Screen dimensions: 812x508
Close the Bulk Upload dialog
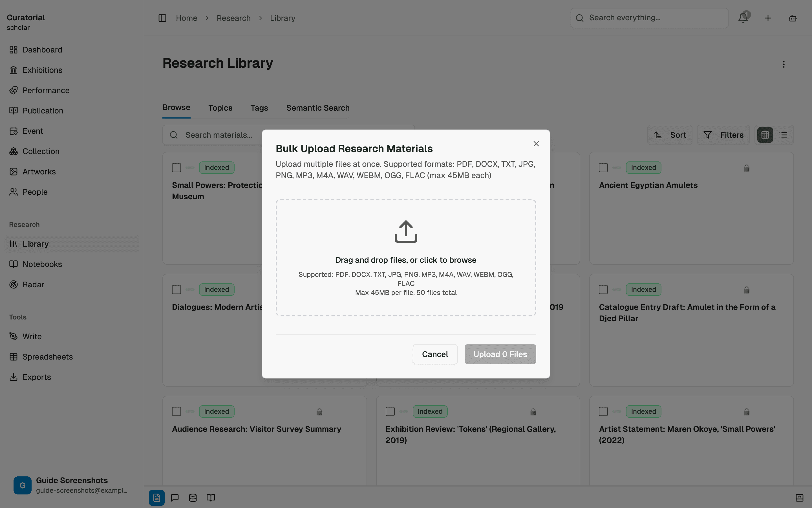click(x=536, y=144)
